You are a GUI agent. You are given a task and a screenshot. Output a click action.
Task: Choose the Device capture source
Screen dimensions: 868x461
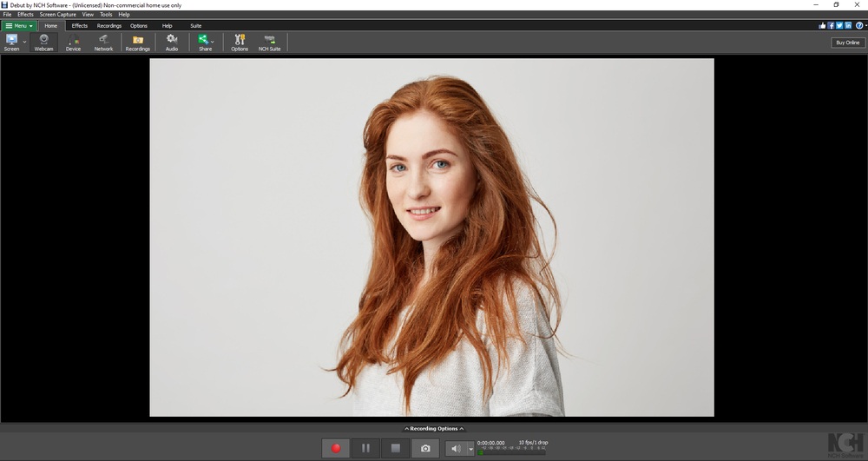(73, 42)
